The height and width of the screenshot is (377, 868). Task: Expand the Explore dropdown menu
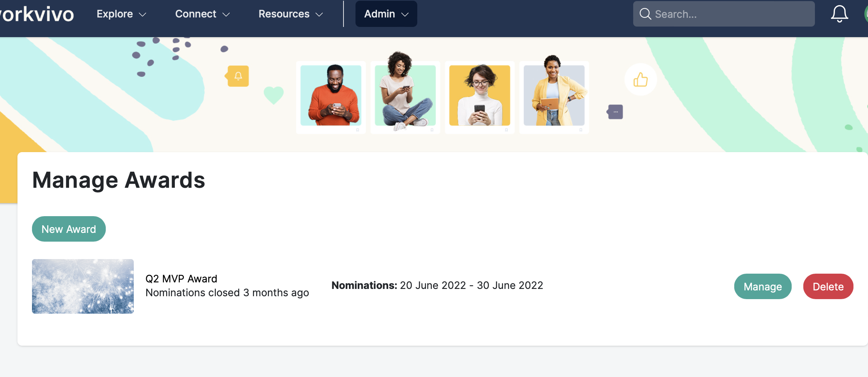(x=121, y=14)
